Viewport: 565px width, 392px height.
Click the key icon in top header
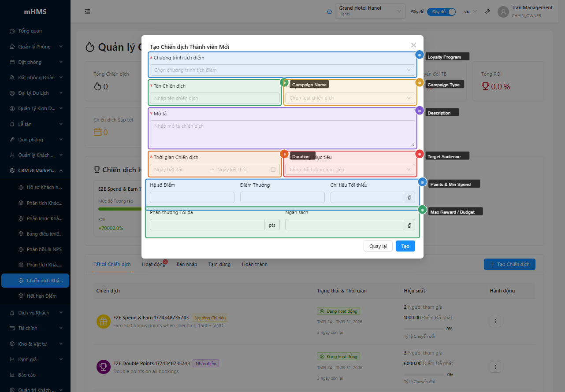pos(487,12)
